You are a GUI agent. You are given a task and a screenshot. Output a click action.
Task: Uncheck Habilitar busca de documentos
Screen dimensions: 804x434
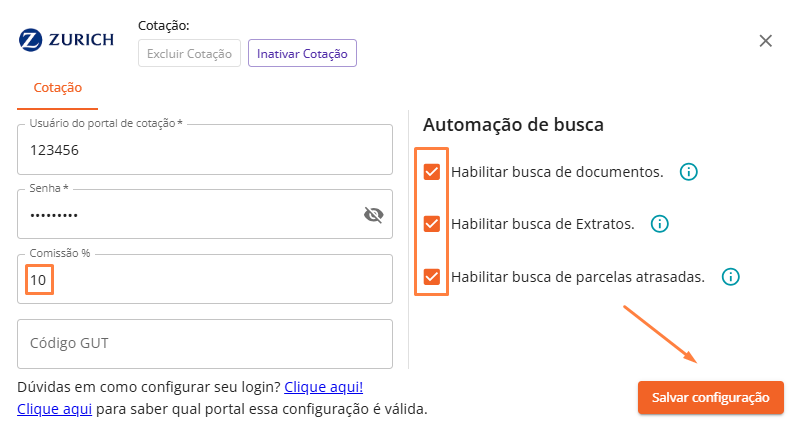tap(432, 172)
